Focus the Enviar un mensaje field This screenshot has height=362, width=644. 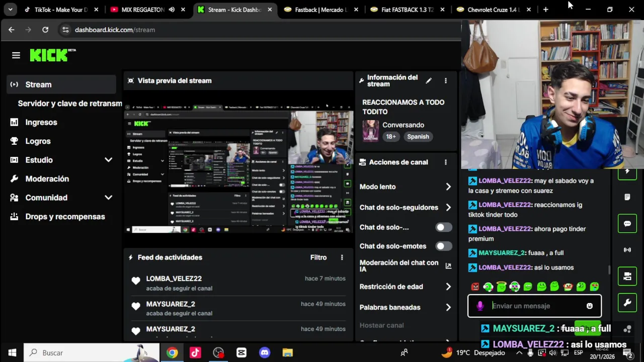pos(534,306)
